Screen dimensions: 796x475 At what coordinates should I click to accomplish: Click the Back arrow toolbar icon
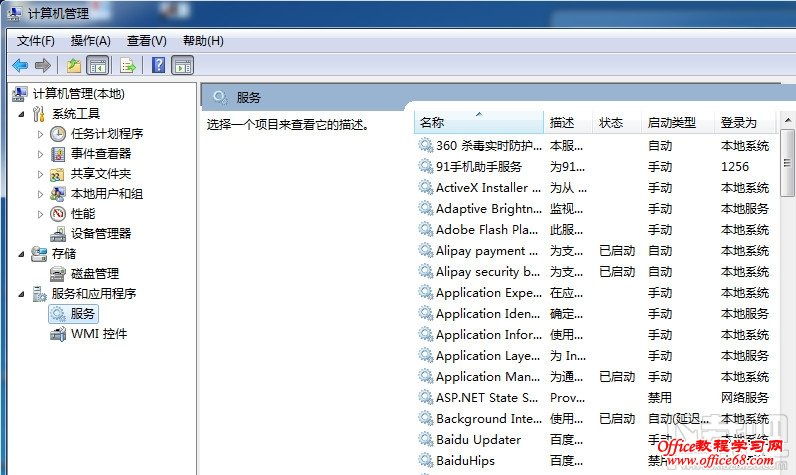[20, 65]
